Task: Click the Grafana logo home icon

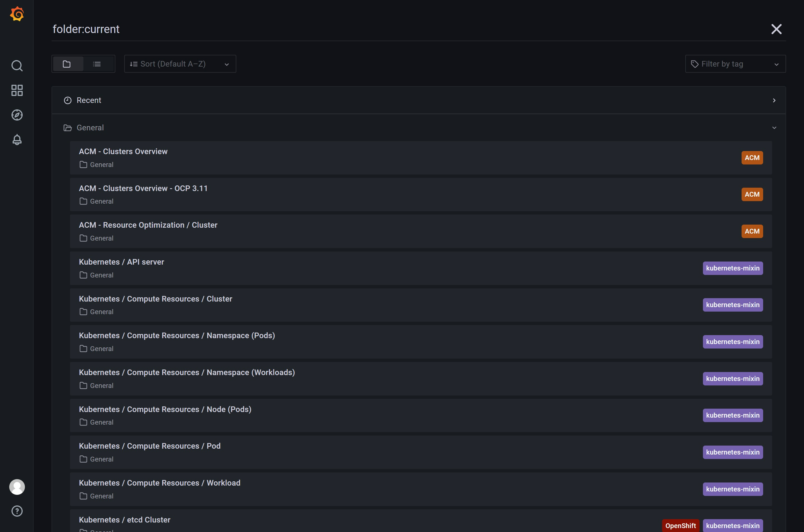Action: click(x=17, y=14)
